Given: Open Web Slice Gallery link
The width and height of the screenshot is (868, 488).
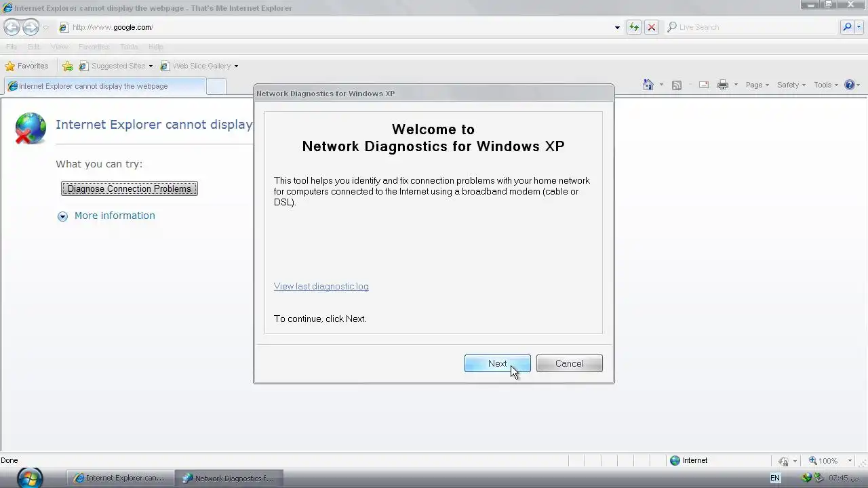Looking at the screenshot, I should point(195,66).
